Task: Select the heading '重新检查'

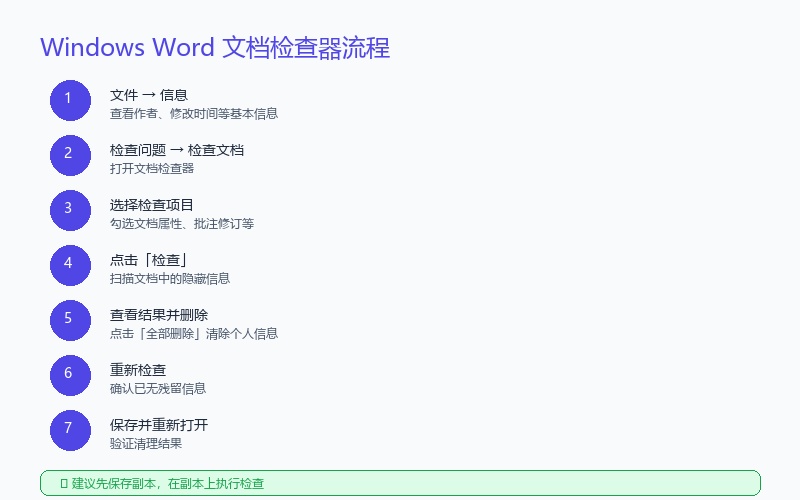Action: [x=138, y=370]
